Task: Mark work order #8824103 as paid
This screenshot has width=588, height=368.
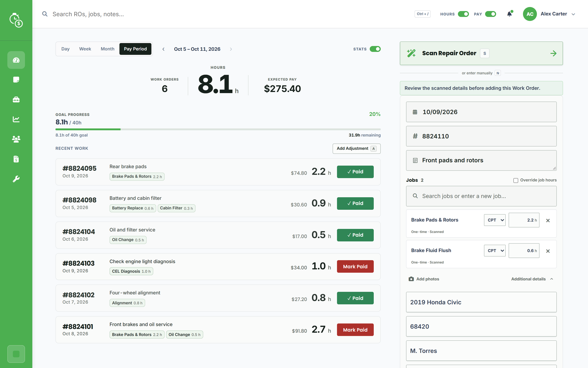Action: click(x=355, y=266)
